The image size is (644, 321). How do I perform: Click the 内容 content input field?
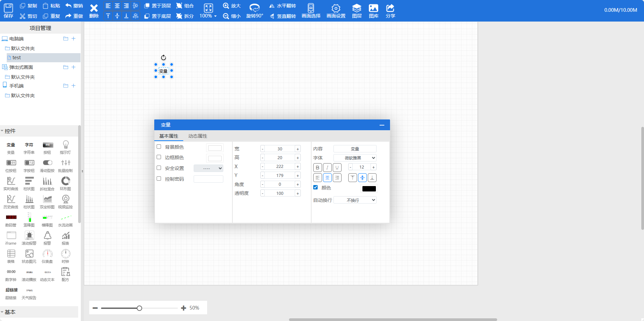point(355,149)
